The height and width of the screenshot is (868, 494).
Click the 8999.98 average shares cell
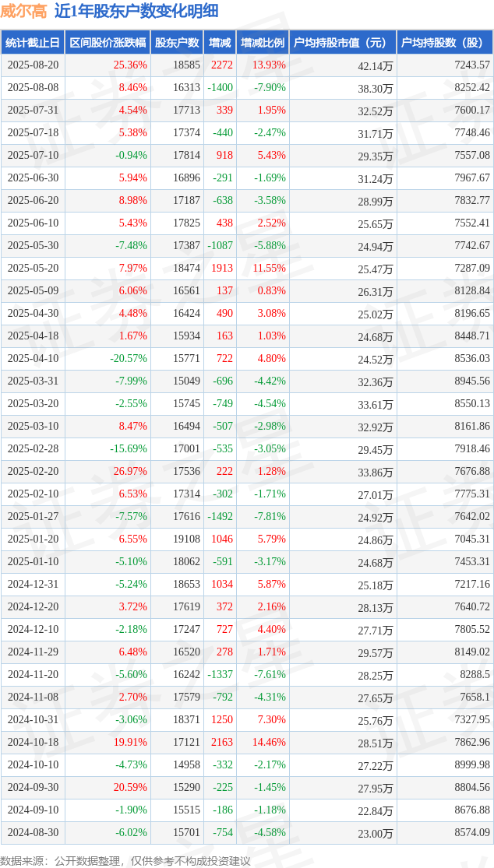pyautogui.click(x=472, y=765)
